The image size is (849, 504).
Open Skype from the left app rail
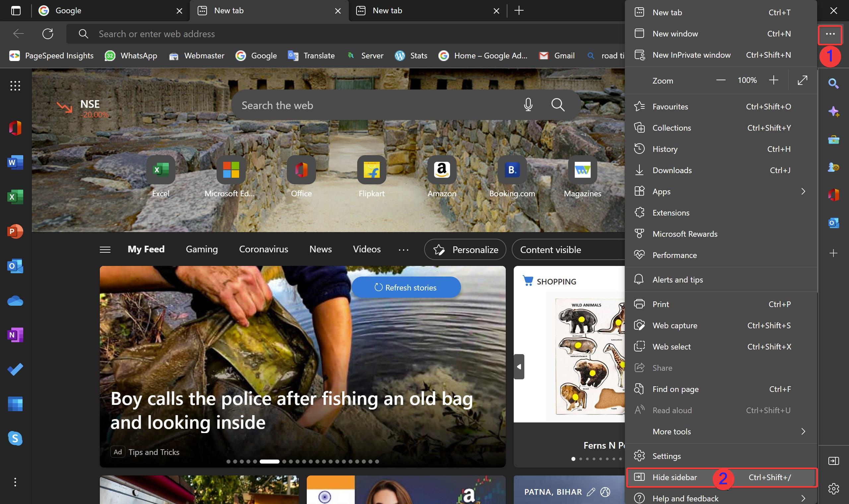click(x=15, y=438)
